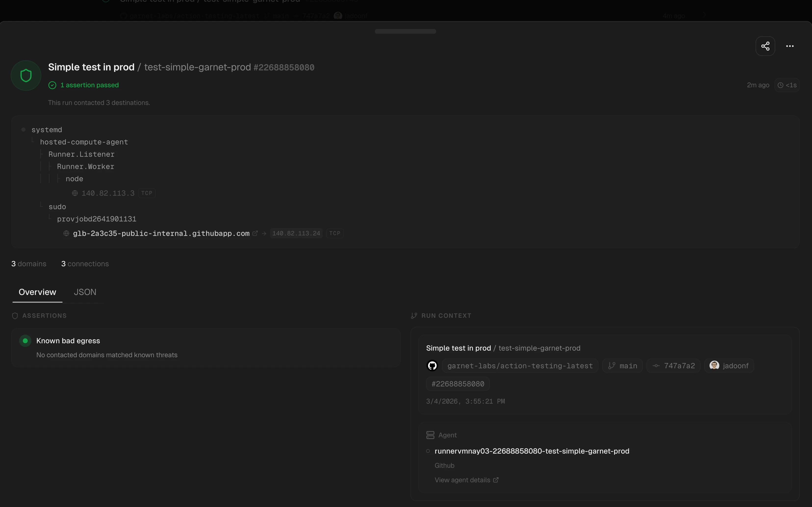Click globe icon next to 140.82.113.3
Viewport: 812px width, 507px height.
[x=75, y=193]
